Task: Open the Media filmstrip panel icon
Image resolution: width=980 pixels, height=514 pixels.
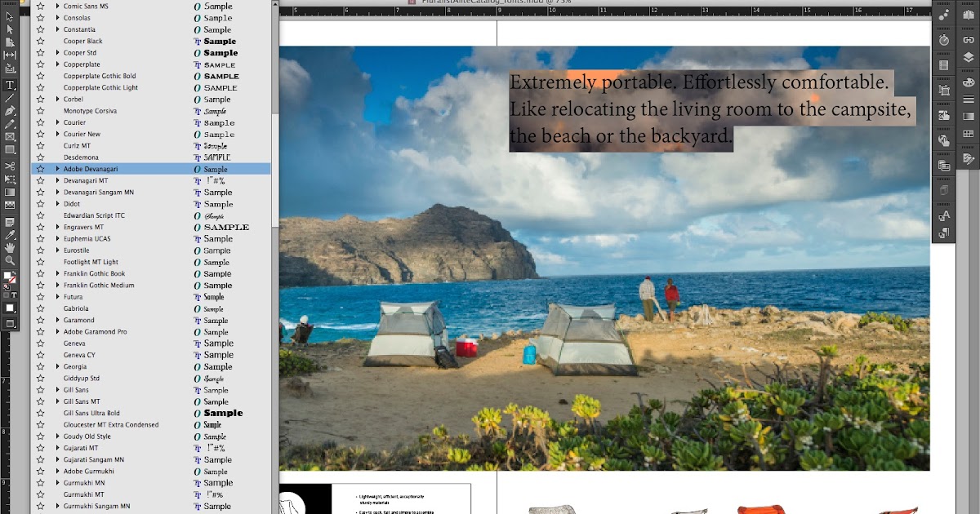Action: tap(944, 64)
